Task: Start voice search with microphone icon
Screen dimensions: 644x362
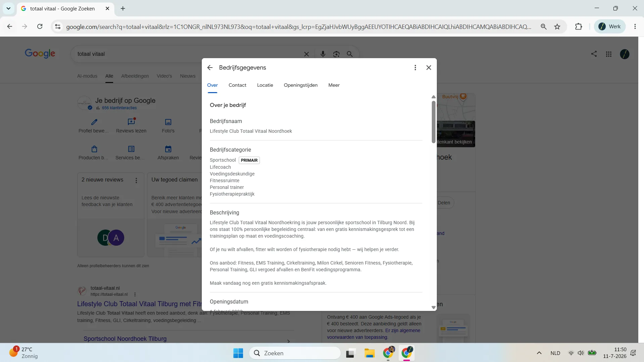Action: [x=323, y=54]
